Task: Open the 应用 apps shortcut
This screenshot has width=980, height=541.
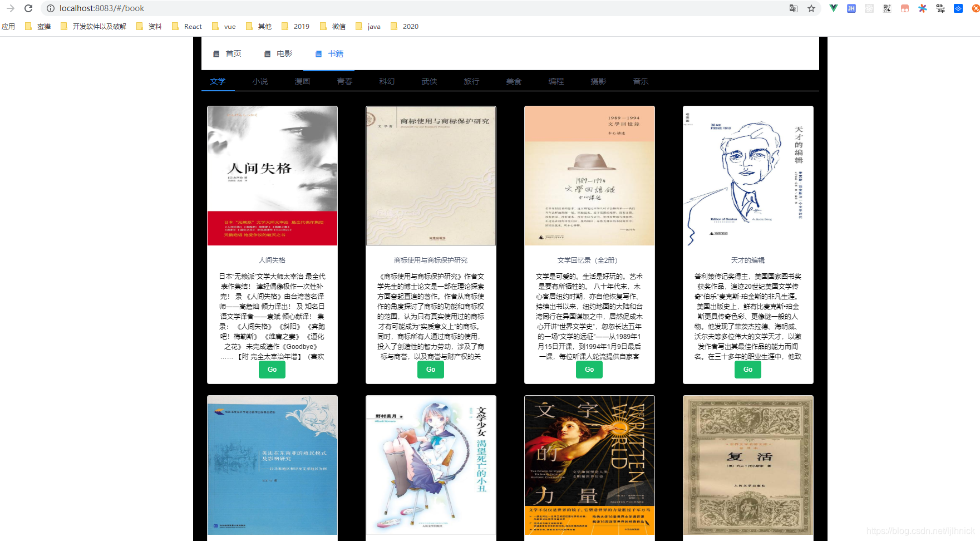Action: 8,26
